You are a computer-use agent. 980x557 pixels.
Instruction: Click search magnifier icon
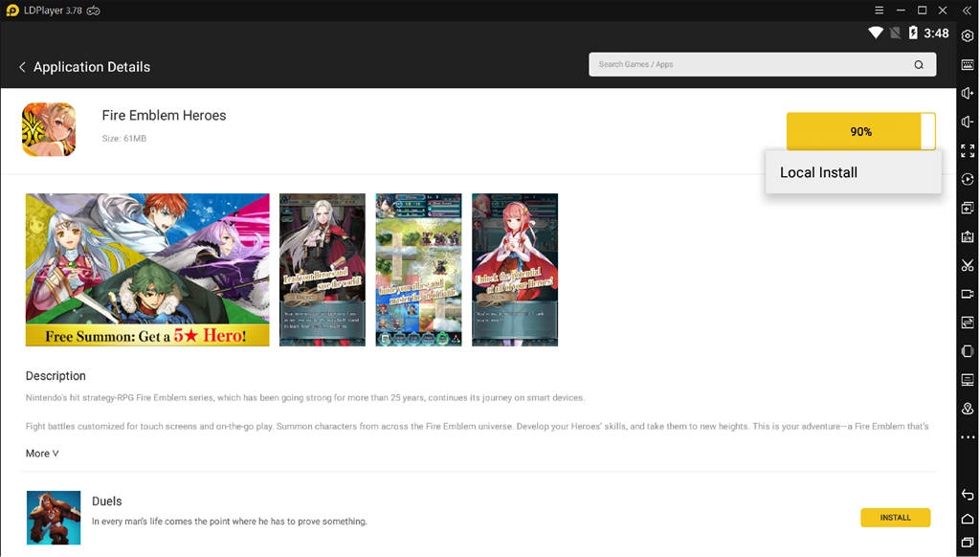point(919,64)
